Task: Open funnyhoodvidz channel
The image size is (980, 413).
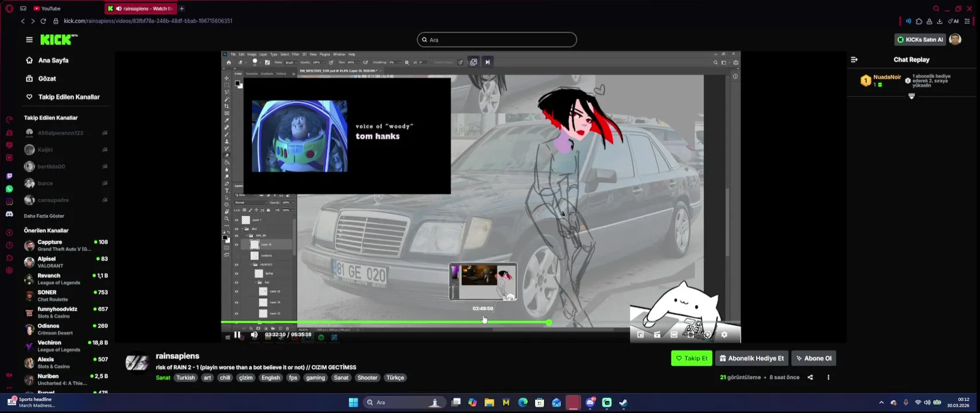Action: click(x=65, y=313)
